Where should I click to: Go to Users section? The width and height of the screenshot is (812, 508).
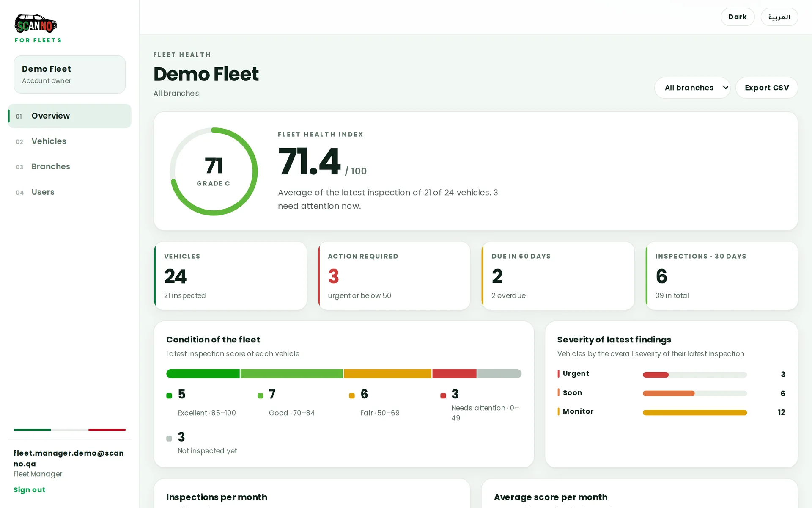tap(70, 192)
